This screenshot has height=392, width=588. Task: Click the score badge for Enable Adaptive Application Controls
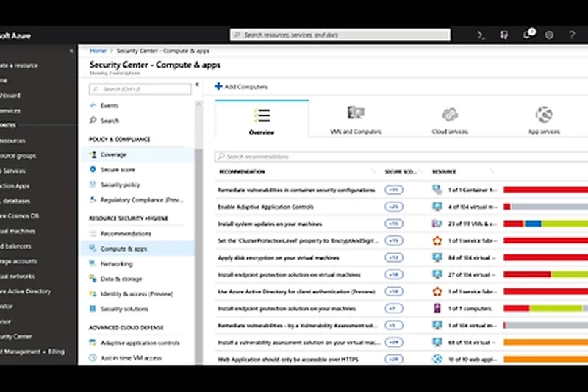click(x=394, y=207)
